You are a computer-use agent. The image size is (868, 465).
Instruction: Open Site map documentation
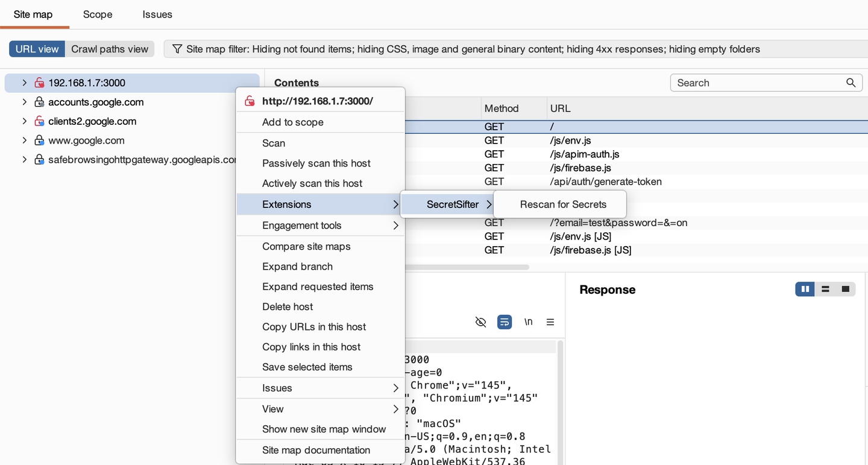pyautogui.click(x=320, y=450)
